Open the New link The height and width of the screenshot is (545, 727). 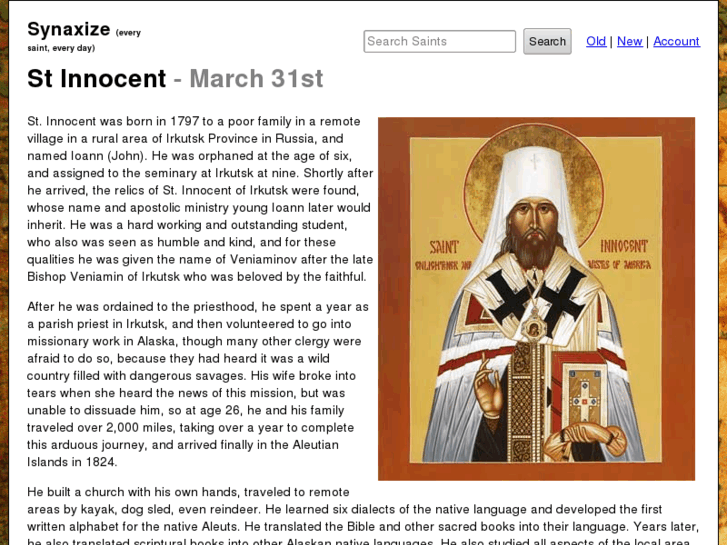630,41
